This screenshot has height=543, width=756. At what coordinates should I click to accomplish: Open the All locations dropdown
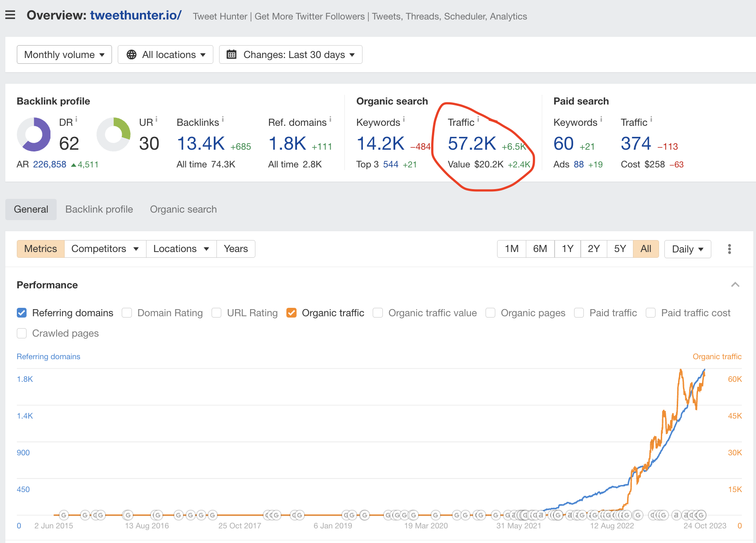tap(166, 54)
